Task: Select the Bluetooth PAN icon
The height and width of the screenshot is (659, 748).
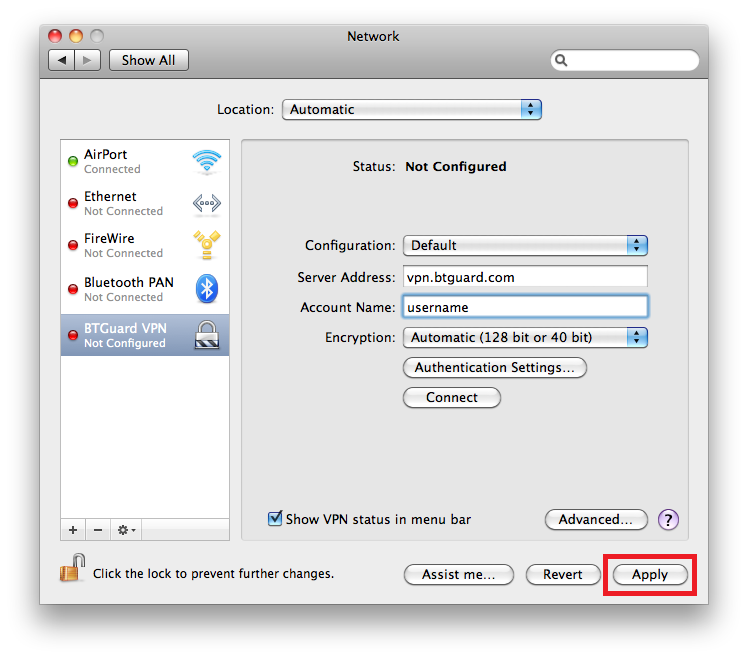Action: [206, 289]
